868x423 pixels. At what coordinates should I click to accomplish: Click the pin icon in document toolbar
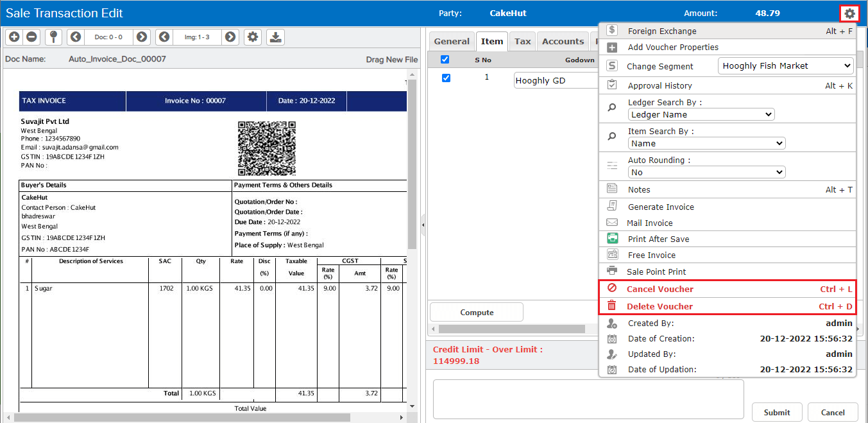(53, 37)
